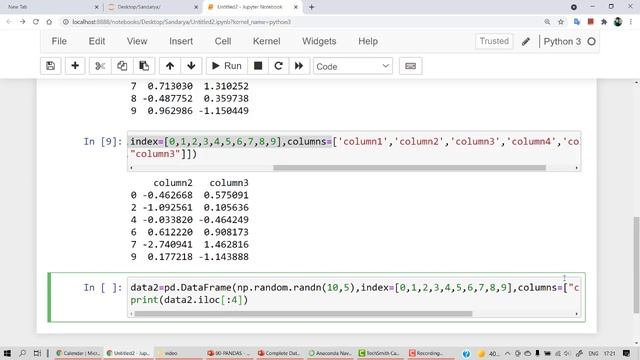The image size is (640, 360).
Task: Open Task View in the taskbar
Action: pos(37,353)
